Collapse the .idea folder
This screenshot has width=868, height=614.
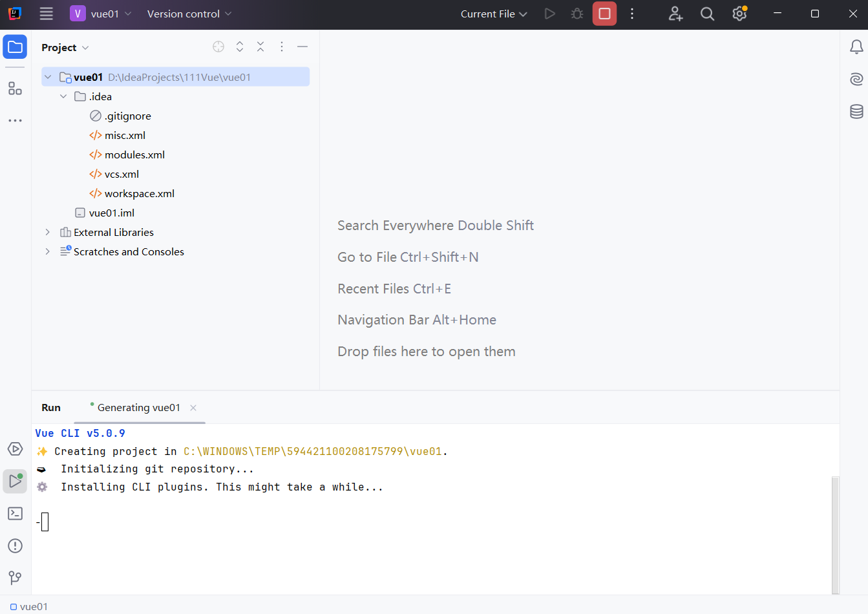click(x=63, y=96)
